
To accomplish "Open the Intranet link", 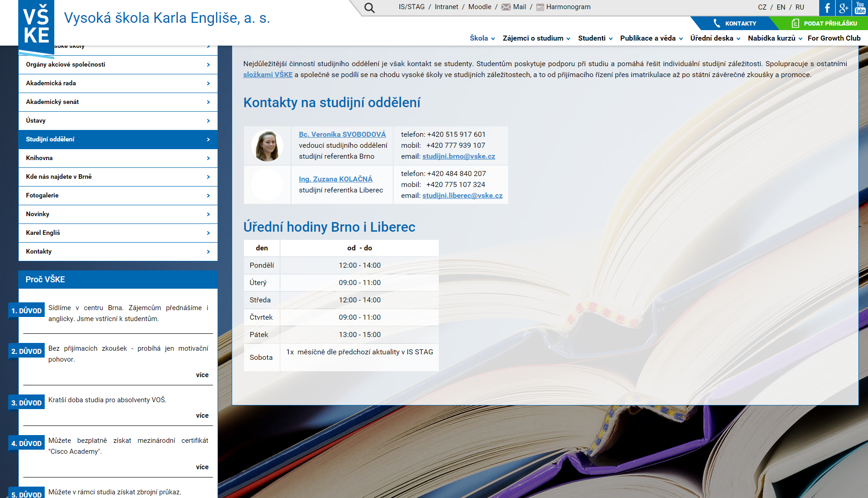I will pos(446,7).
